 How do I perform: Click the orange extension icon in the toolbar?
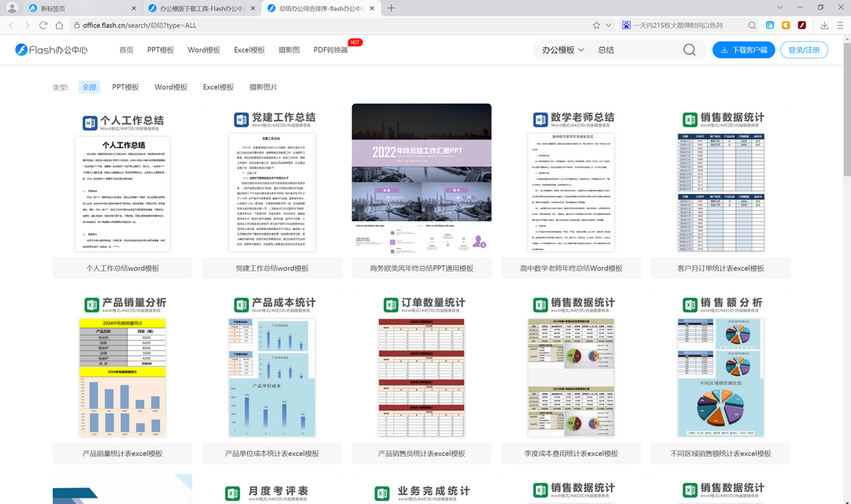click(785, 24)
